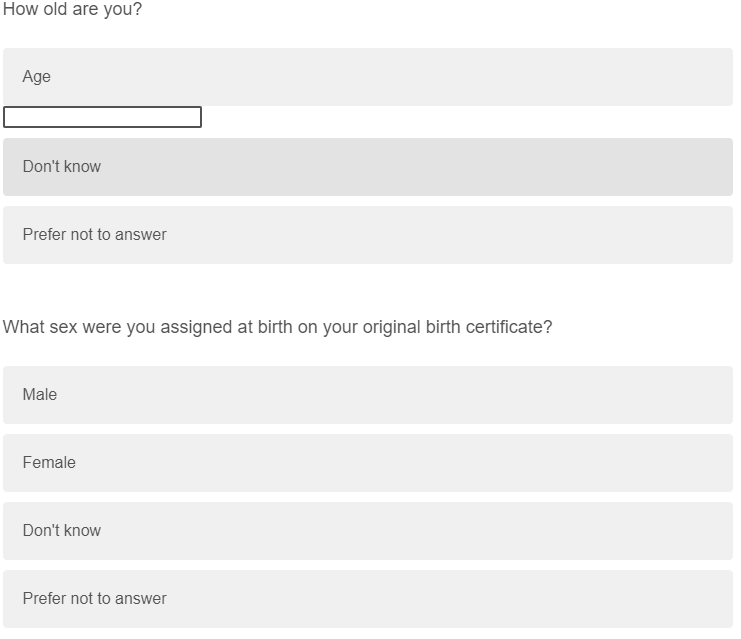Answer Male to the birth certificate question
741x639 pixels.
(367, 395)
